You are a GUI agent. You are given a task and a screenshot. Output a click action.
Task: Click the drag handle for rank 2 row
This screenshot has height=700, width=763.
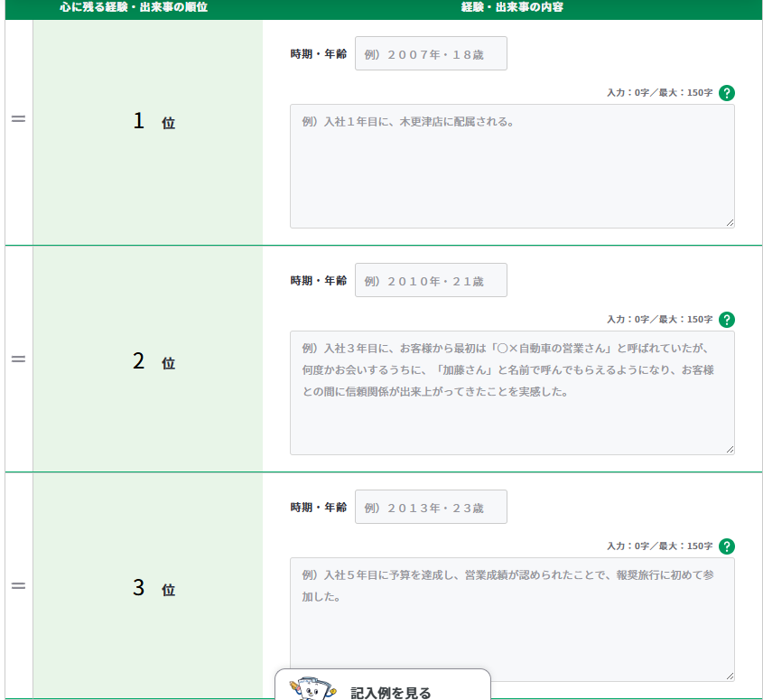click(x=18, y=359)
